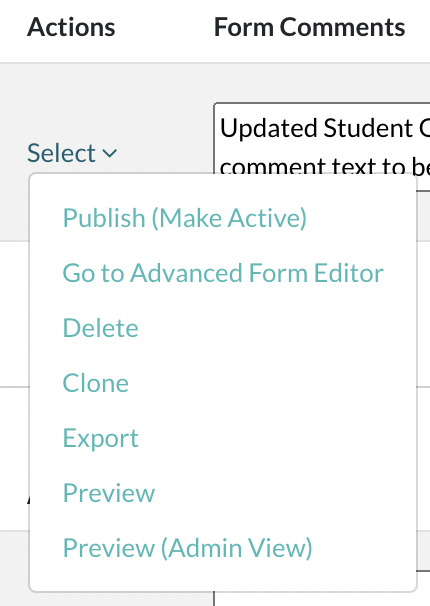Click the chevron arrow beside Select
Image resolution: width=430 pixels, height=606 pixels.
[110, 153]
